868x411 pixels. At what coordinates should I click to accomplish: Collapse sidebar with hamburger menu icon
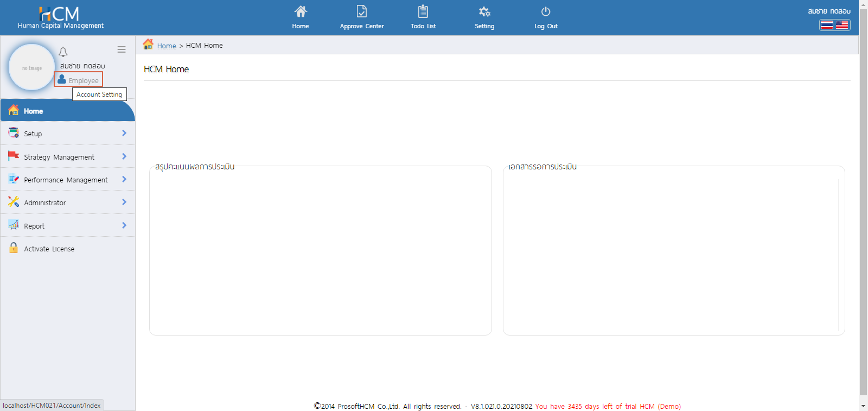coord(122,49)
